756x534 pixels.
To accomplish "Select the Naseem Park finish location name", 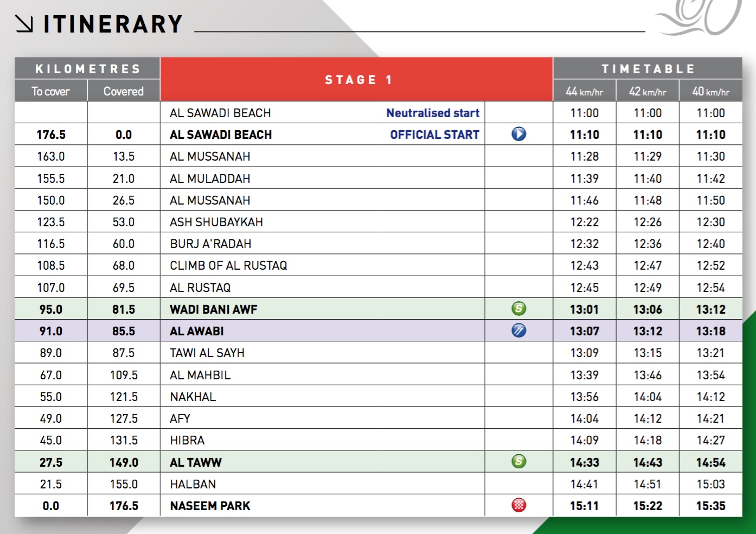I will pos(210,506).
